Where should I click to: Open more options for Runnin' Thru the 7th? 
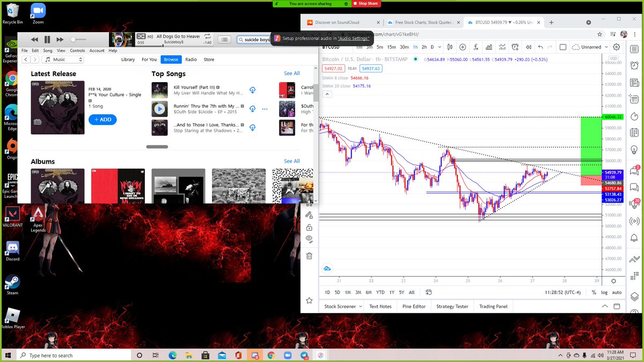[x=265, y=109]
